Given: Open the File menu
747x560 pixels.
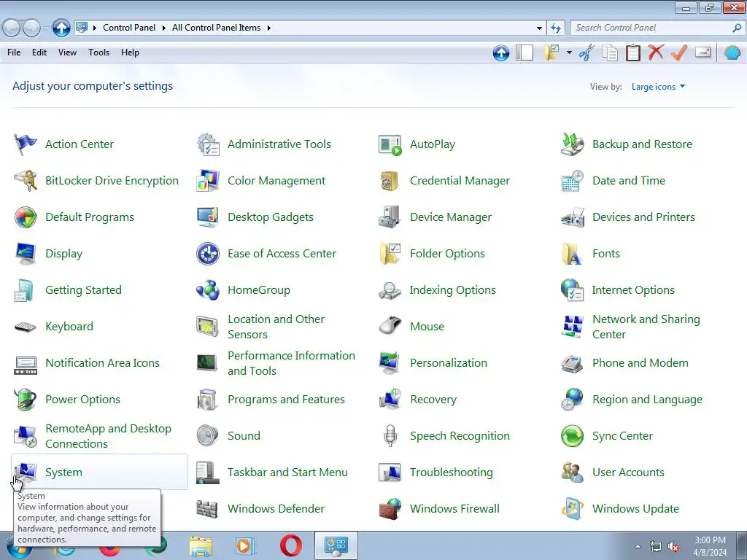Looking at the screenshot, I should click(x=14, y=52).
